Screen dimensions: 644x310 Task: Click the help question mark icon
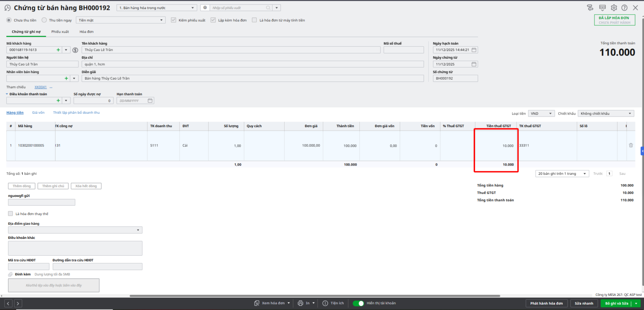(624, 8)
